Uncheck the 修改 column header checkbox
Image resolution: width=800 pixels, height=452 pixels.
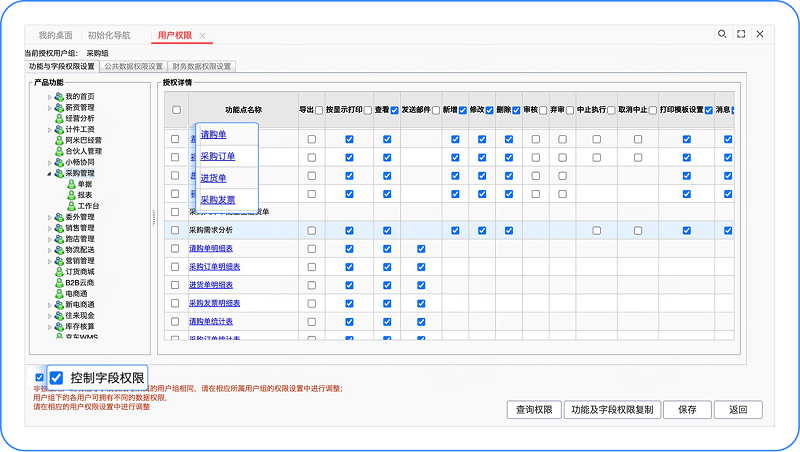tap(490, 110)
